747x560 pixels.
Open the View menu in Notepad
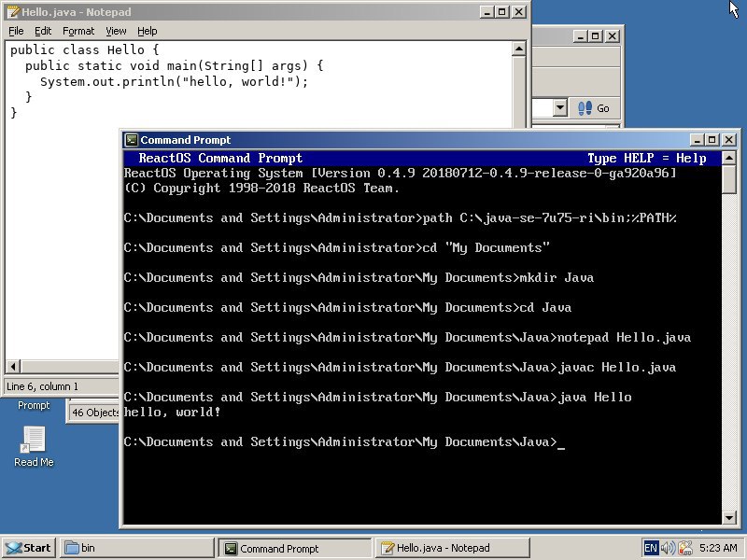click(x=116, y=31)
